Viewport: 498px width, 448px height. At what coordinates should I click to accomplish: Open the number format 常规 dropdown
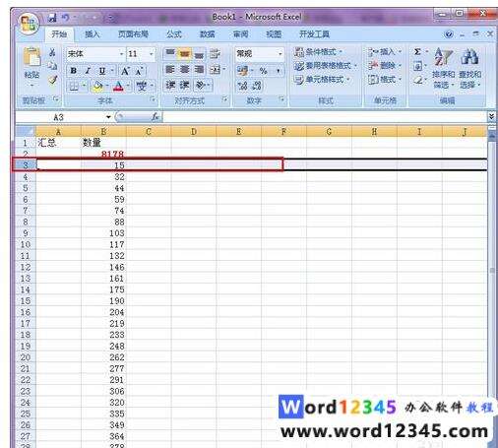280,54
